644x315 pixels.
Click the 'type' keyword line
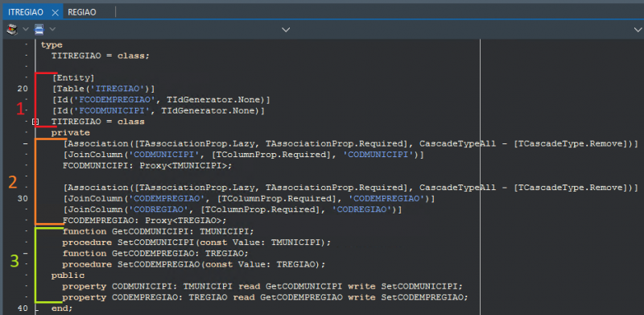pyautogui.click(x=52, y=45)
